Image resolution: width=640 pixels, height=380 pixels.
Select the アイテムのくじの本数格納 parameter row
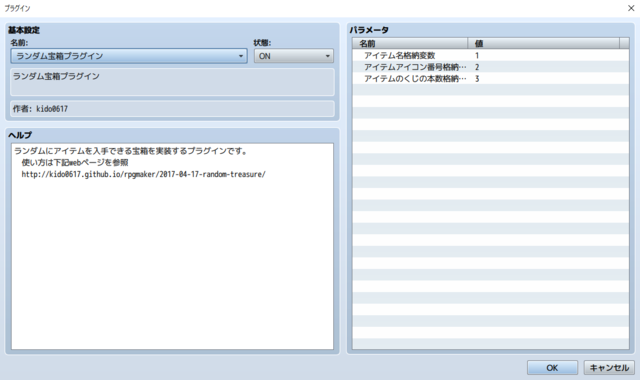tap(491, 78)
